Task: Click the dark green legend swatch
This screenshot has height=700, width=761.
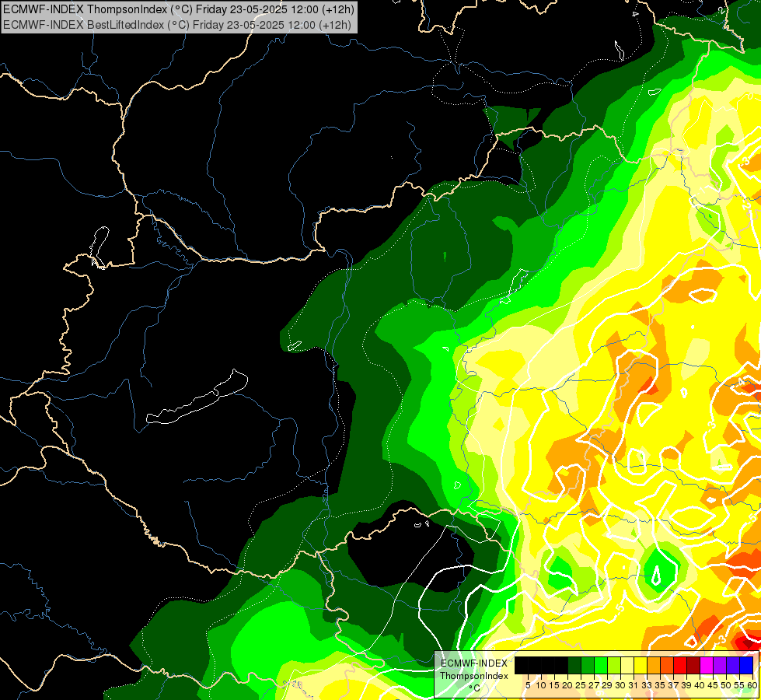Action: pyautogui.click(x=574, y=665)
